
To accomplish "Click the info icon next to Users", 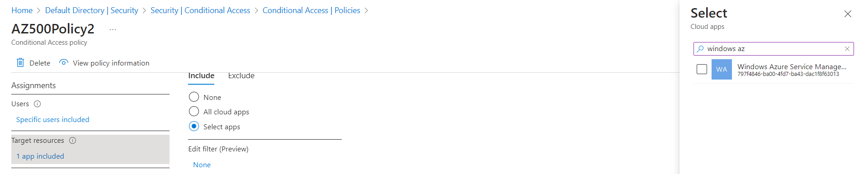I will pos(38,104).
